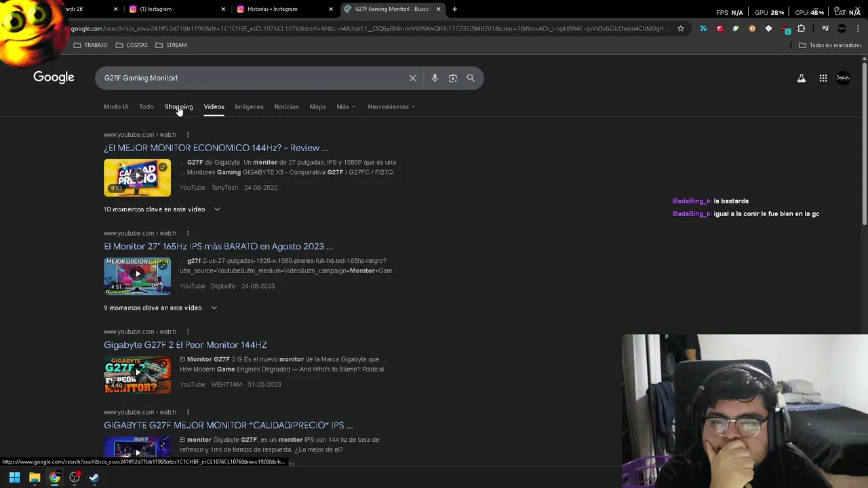Screen dimensions: 868x488
Task: Open the Más dropdown
Action: (346, 106)
